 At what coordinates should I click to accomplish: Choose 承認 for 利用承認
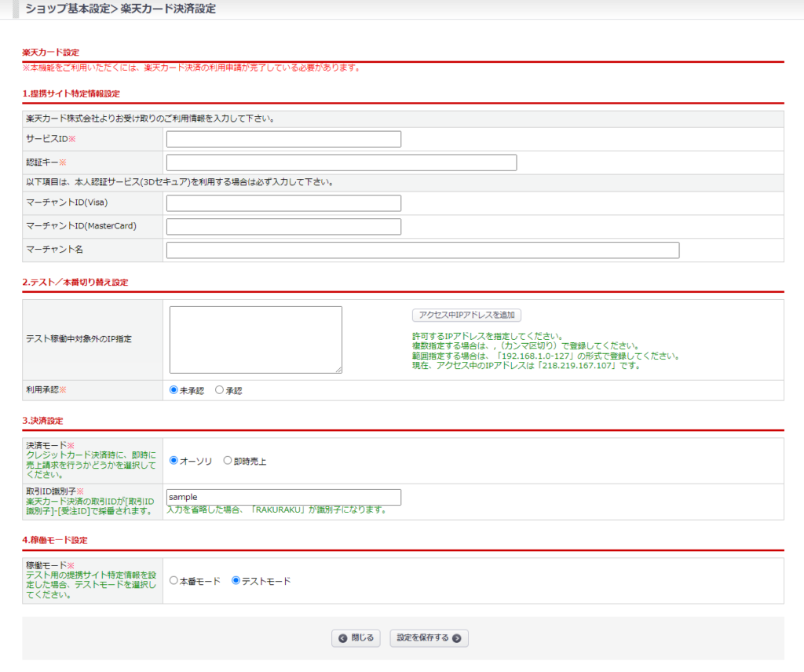click(220, 390)
